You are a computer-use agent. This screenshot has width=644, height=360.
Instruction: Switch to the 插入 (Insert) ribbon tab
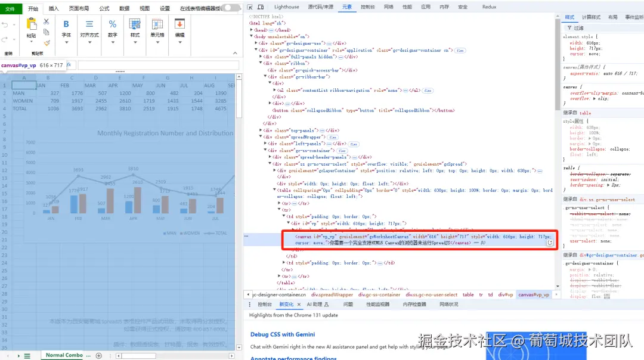point(54,8)
